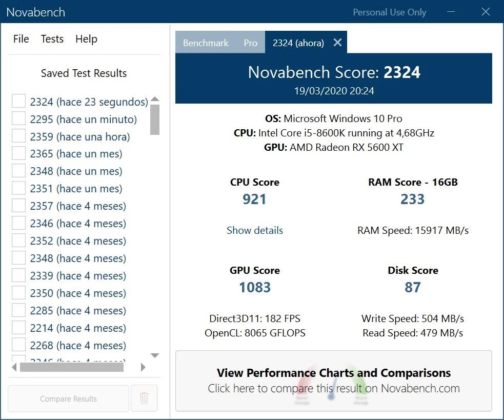Select the 2324 (ahora) tab
This screenshot has height=420, width=504.
(x=298, y=43)
